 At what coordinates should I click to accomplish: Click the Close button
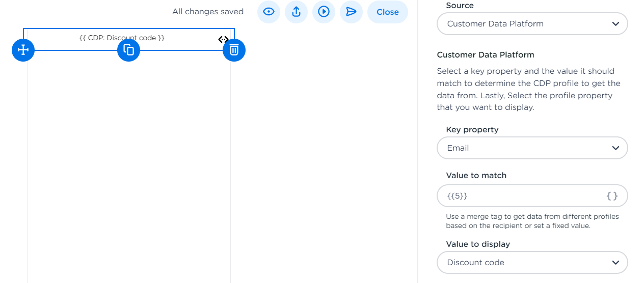[387, 12]
